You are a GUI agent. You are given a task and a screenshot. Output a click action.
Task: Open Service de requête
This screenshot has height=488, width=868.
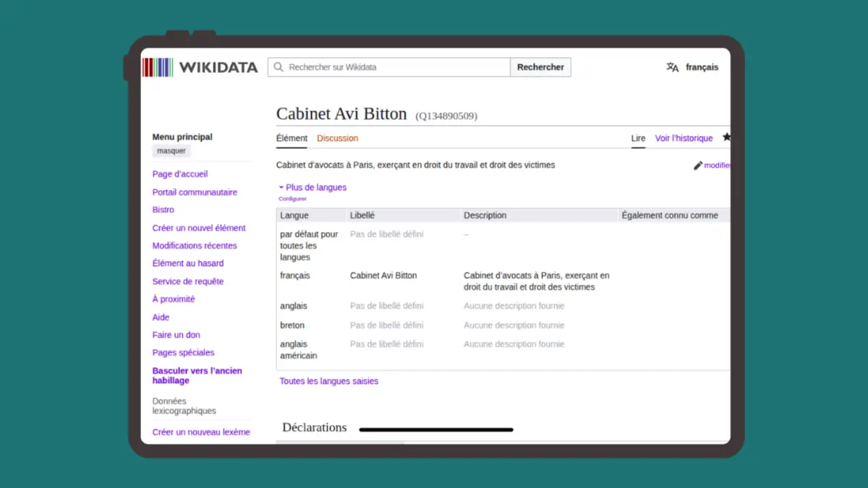(x=188, y=281)
